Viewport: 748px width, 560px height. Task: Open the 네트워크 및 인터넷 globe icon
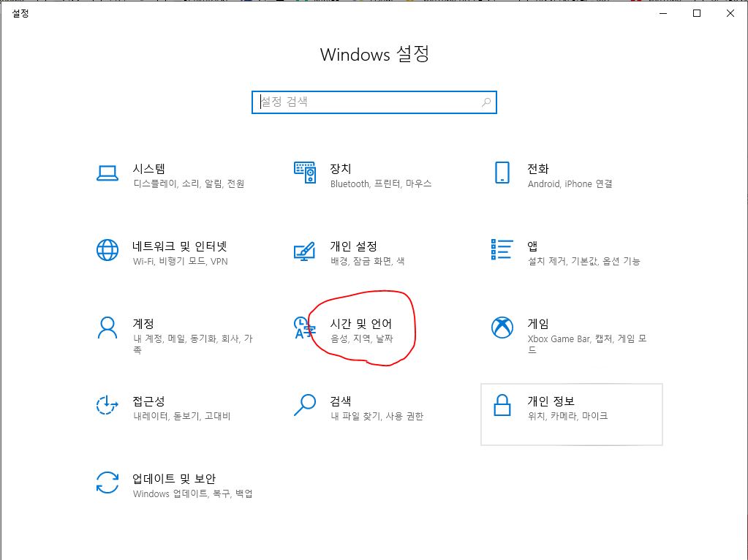tap(107, 250)
